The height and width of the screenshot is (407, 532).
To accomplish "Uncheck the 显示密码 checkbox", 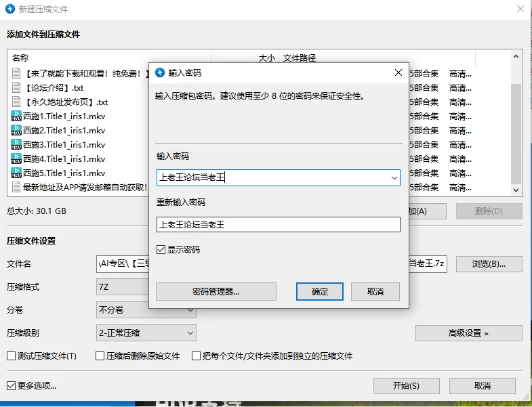I will pyautogui.click(x=161, y=250).
